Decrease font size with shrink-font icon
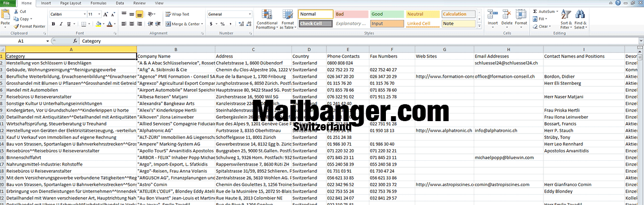The height and width of the screenshot is (205, 644). tap(112, 14)
